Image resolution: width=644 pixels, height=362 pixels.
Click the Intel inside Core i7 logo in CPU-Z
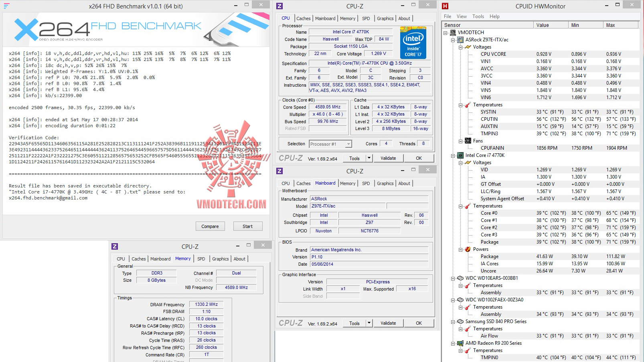point(413,43)
